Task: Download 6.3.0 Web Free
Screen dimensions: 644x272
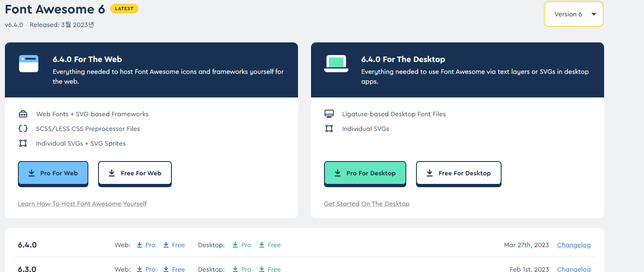Action: [x=174, y=269]
